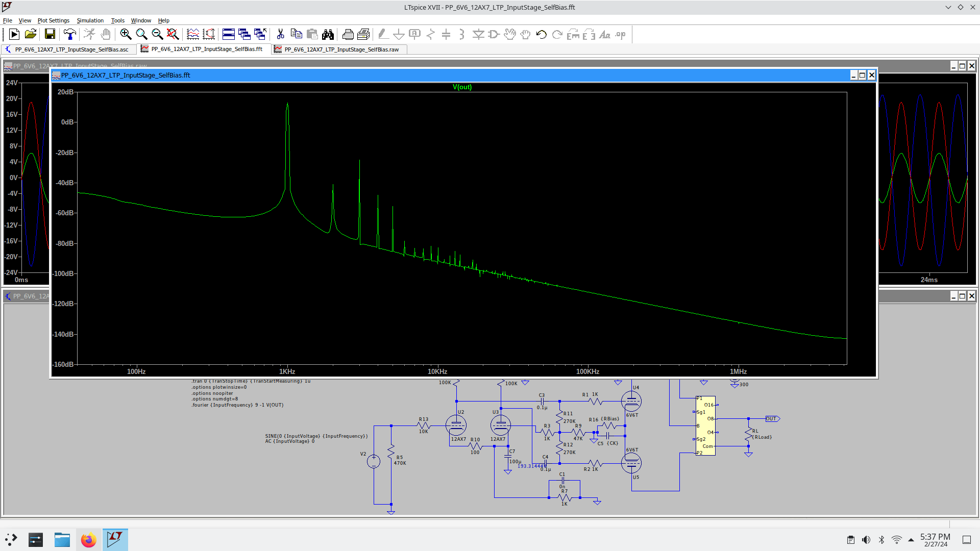Open the Wi-Fi network tray icon

(896, 540)
